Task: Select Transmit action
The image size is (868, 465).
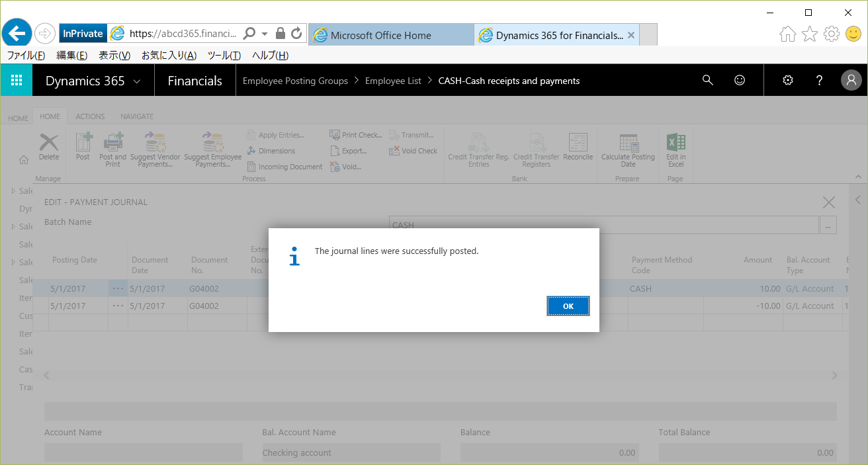Action: coord(411,135)
